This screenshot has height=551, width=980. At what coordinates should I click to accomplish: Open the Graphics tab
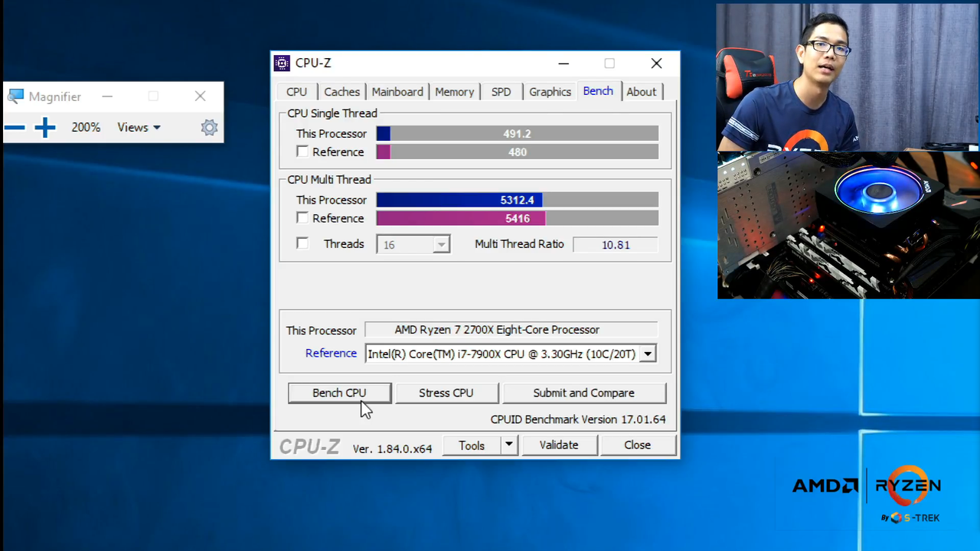coord(550,91)
